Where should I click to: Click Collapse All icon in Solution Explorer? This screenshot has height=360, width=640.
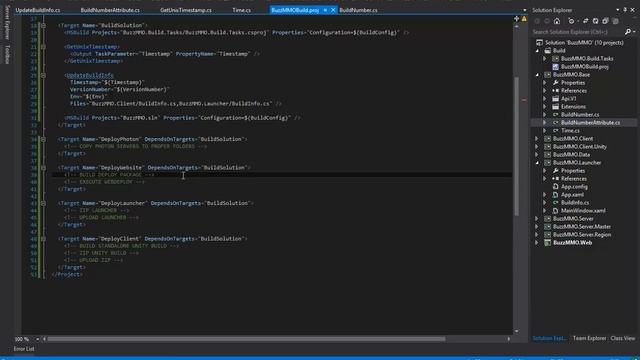[605, 21]
